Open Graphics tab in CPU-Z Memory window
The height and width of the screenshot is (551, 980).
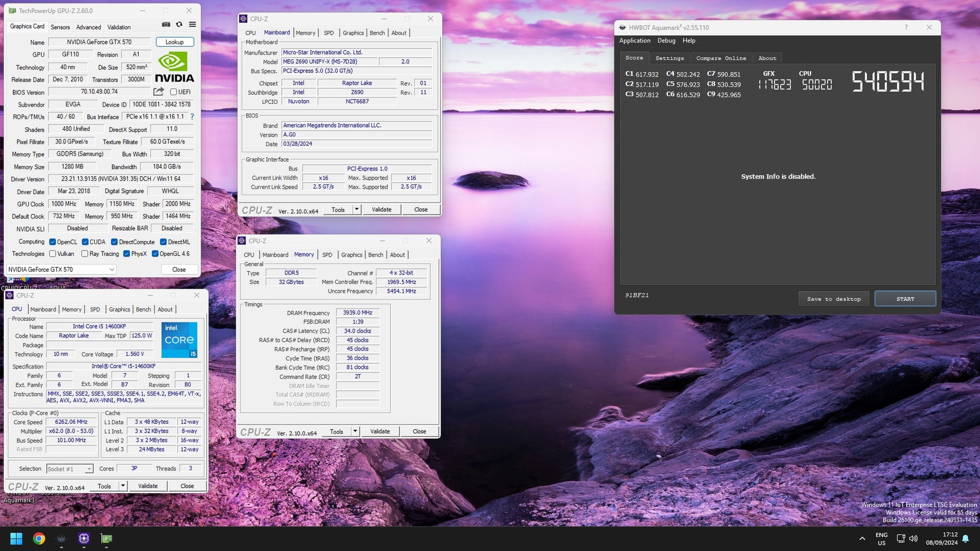pos(352,255)
